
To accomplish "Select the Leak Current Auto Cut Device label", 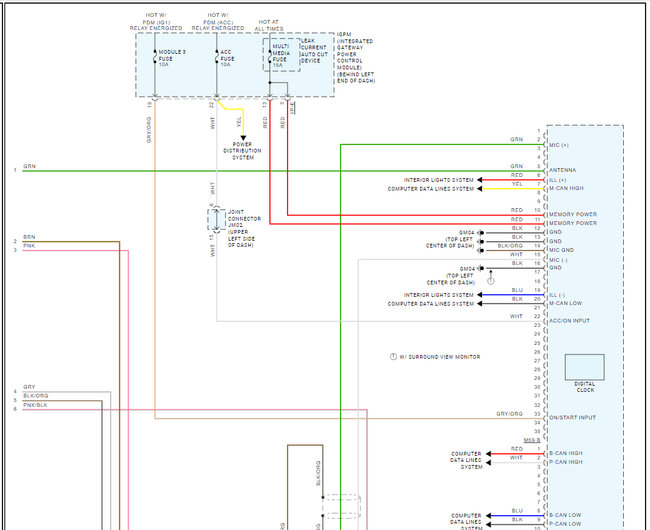I will (x=312, y=51).
